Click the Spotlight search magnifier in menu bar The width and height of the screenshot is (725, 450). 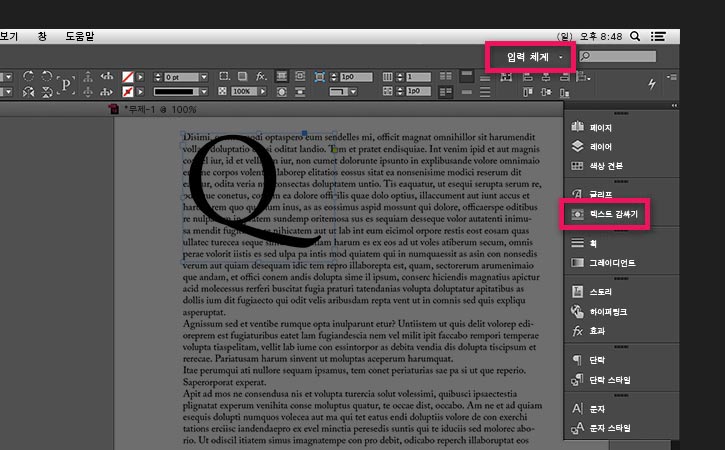click(635, 36)
